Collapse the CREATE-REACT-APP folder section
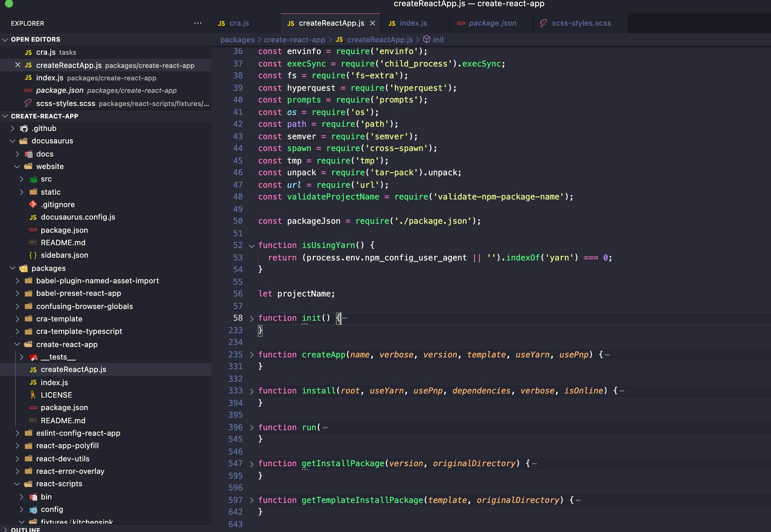Screen dimensions: 771x532 (5, 116)
